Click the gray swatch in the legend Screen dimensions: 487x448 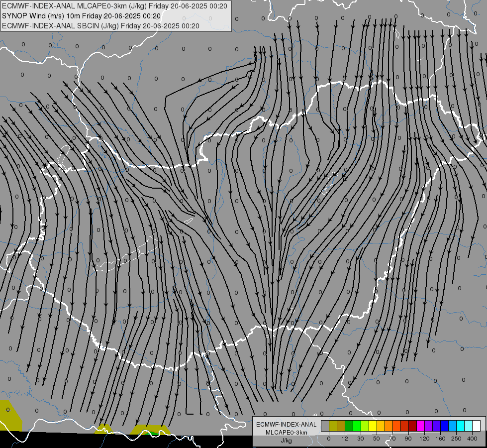[x=325, y=426]
